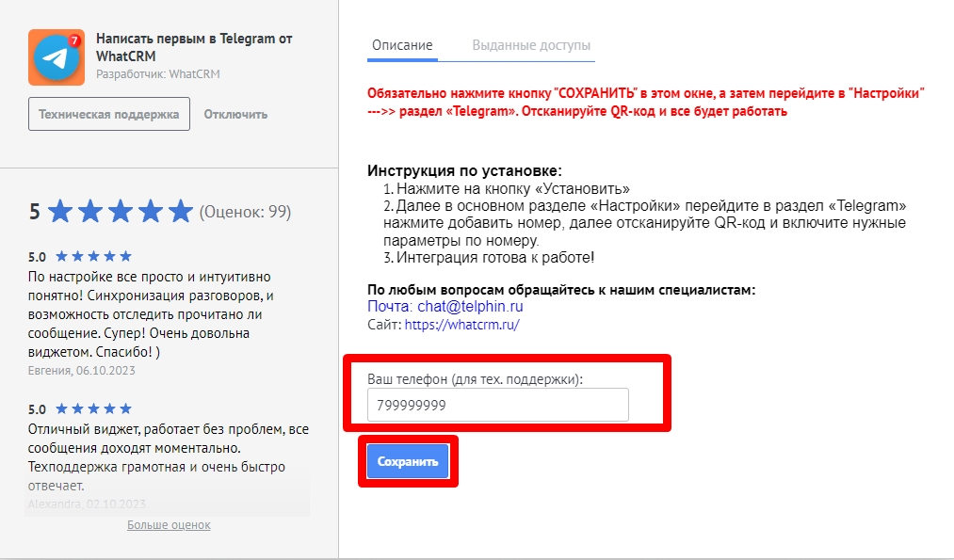Open the Описание tab
This screenshot has width=954, height=560.
402,45
